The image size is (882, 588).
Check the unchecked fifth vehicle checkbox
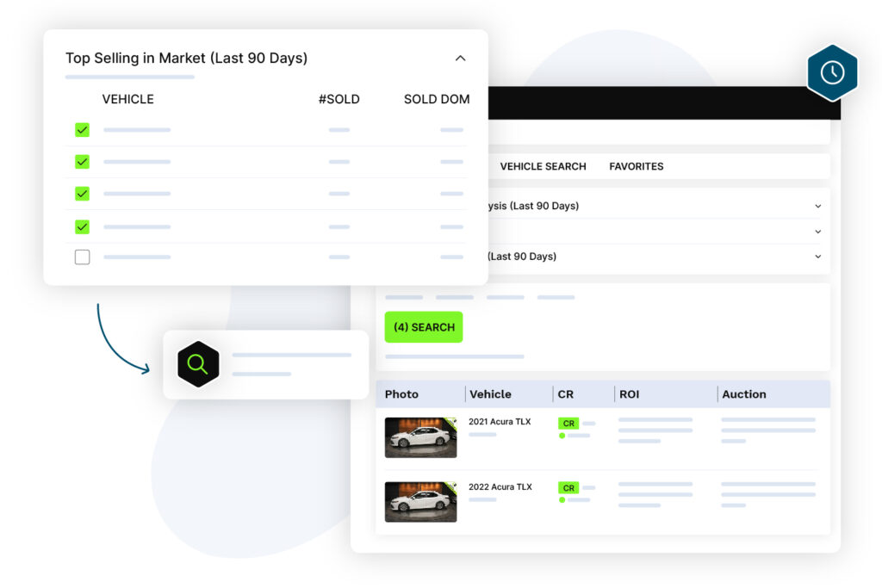(x=82, y=257)
